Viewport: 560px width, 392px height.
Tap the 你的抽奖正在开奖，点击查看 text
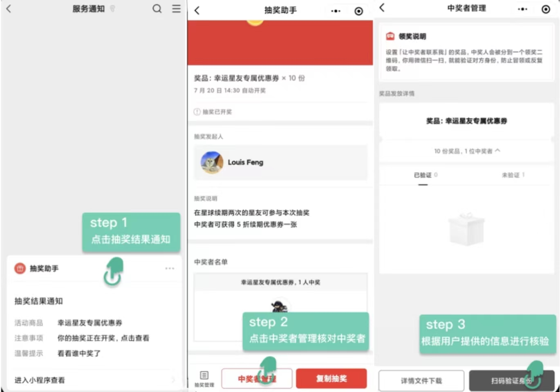point(103,338)
